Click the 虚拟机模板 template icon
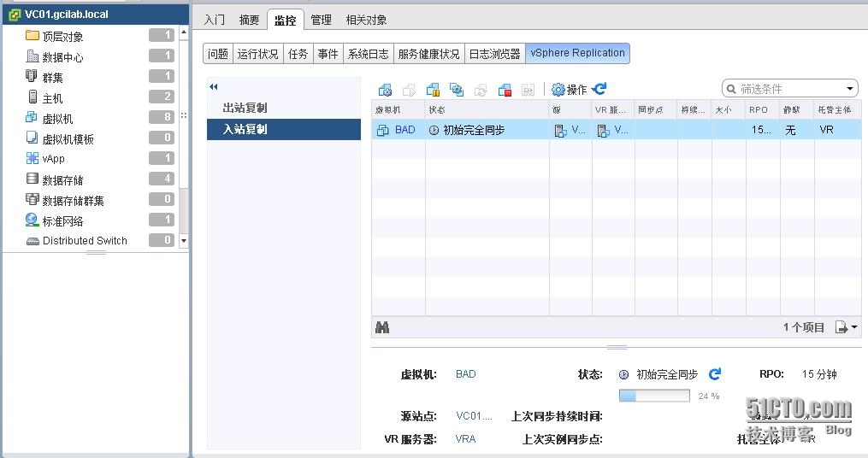The width and height of the screenshot is (868, 458). pos(32,138)
